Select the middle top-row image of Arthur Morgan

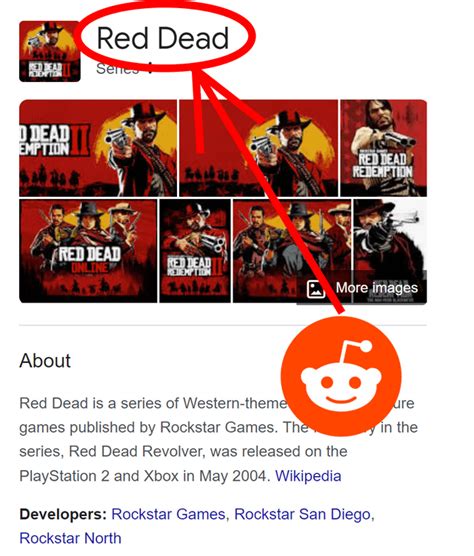[x=258, y=148]
